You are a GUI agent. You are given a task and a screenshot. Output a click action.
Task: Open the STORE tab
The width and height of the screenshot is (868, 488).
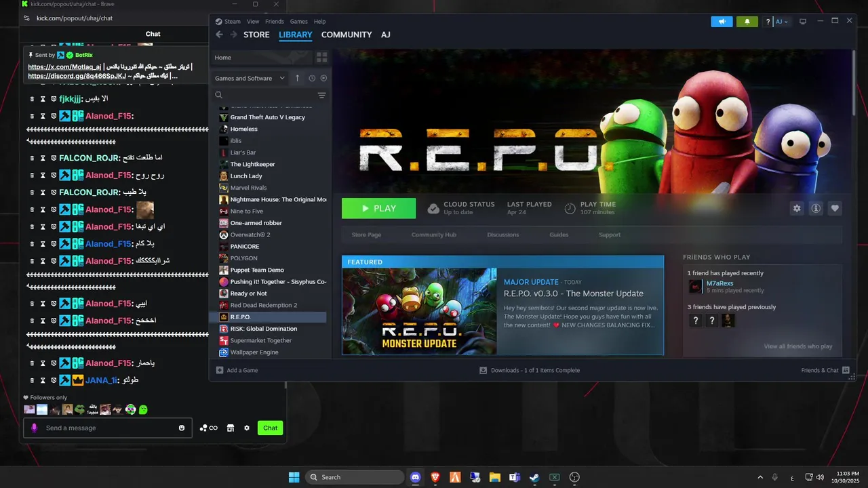pyautogui.click(x=256, y=35)
